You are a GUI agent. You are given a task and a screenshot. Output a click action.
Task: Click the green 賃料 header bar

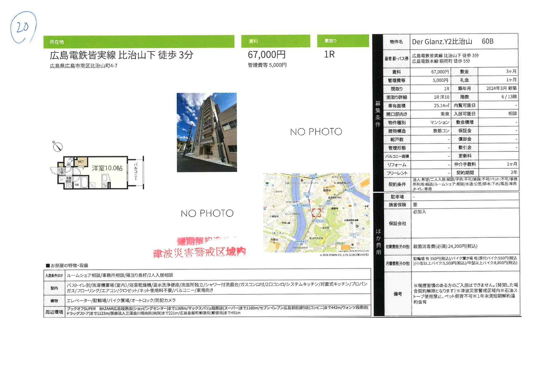pos(275,41)
